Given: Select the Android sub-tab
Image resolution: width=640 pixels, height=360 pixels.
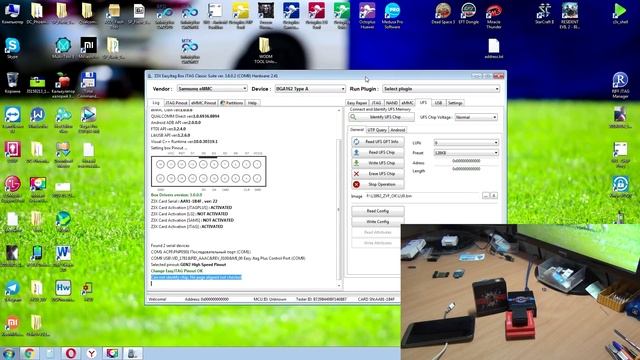Looking at the screenshot, I should click(x=398, y=130).
